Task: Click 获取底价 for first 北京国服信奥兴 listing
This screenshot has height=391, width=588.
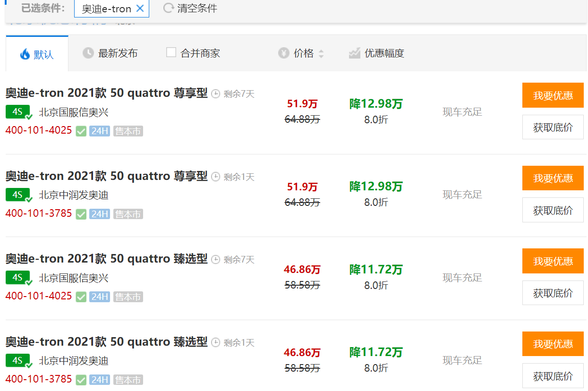Action: 553,127
